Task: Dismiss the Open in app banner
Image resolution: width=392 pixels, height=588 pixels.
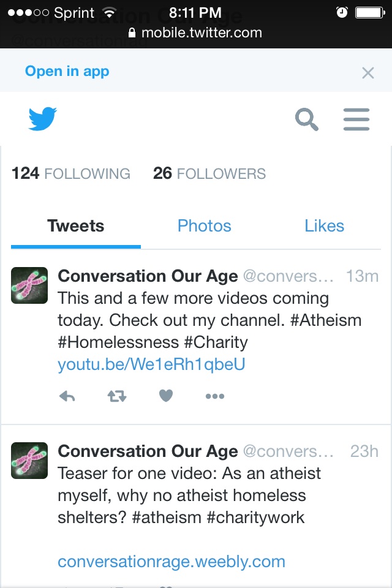Action: click(x=368, y=73)
